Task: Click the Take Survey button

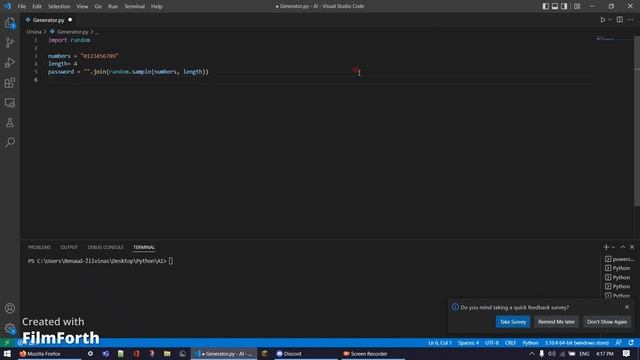Action: point(513,322)
